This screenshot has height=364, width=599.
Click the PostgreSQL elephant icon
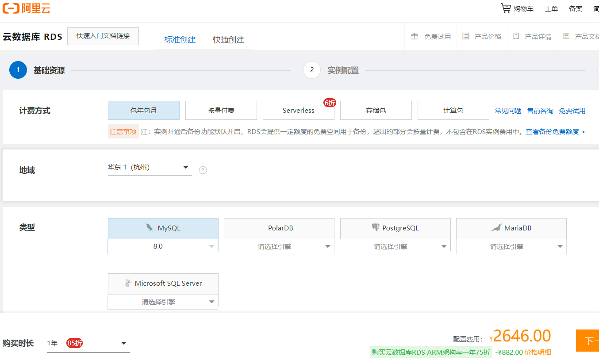click(x=376, y=228)
